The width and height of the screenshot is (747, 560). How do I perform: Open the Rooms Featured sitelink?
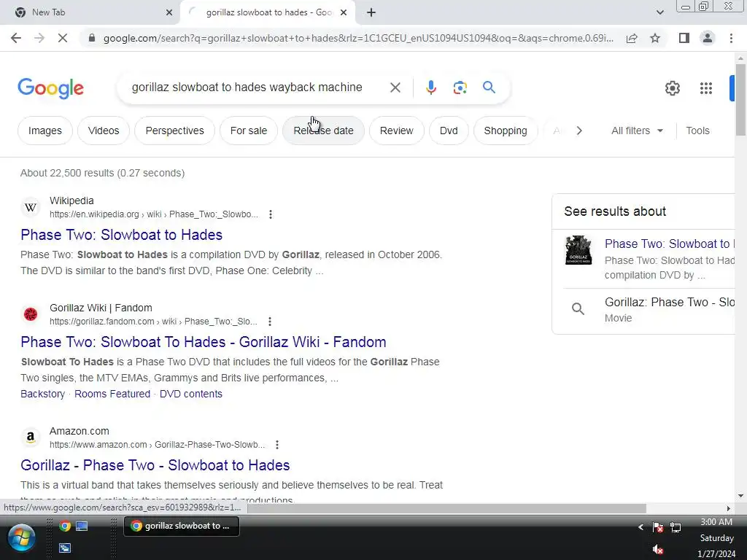[x=112, y=394]
